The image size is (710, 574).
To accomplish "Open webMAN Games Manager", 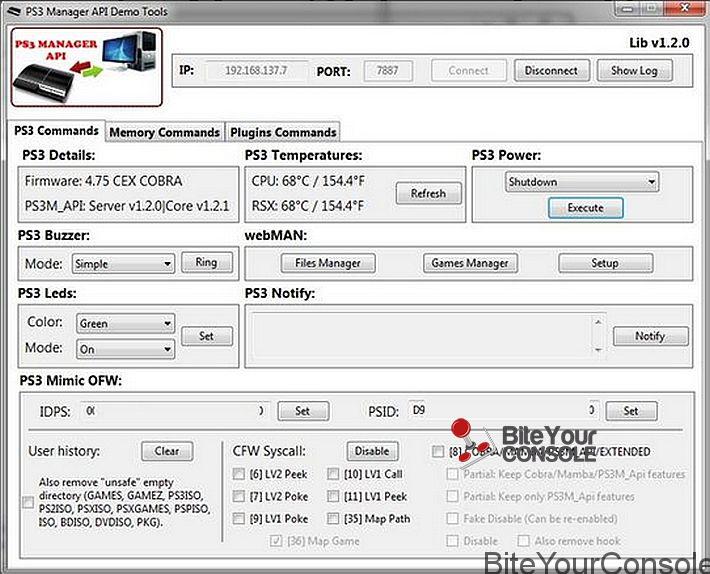I will pyautogui.click(x=470, y=263).
